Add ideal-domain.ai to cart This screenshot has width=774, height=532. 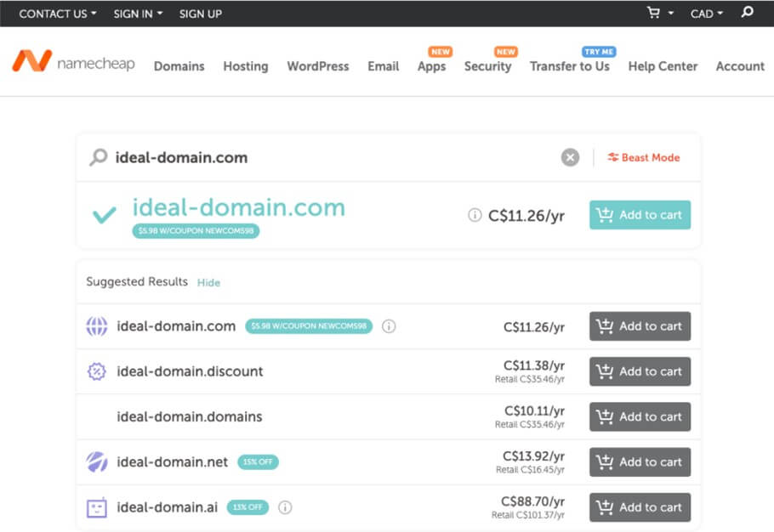640,507
